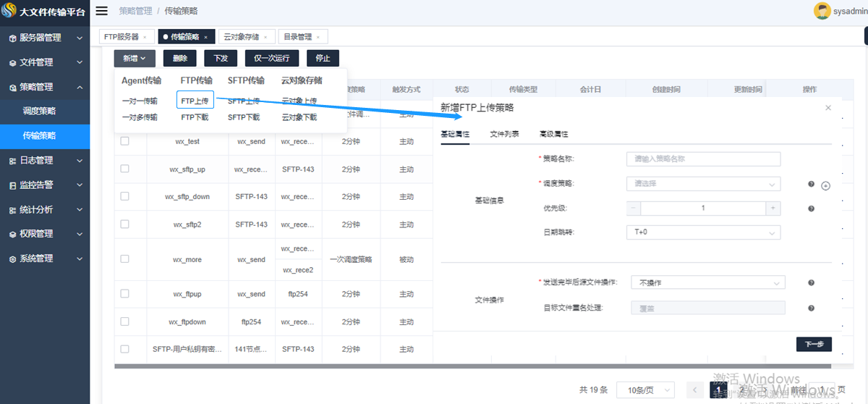Open the sysadmin user avatar

[822, 11]
